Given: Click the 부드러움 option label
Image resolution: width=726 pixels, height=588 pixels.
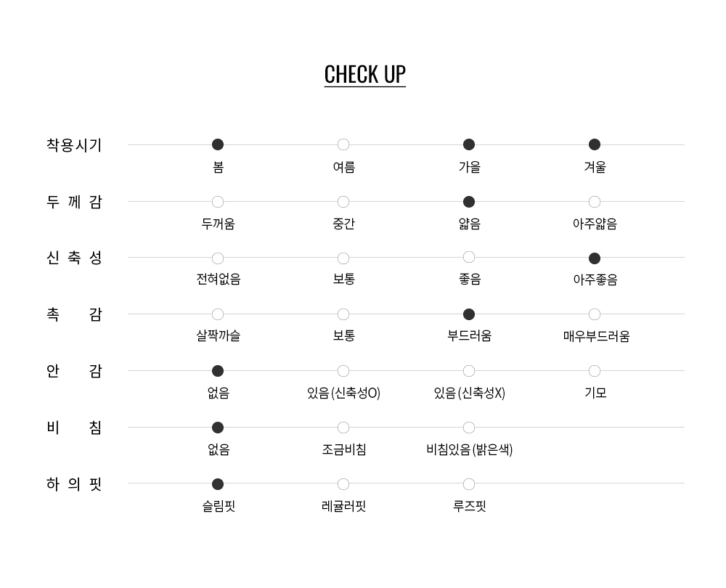Looking at the screenshot, I should click(469, 336).
